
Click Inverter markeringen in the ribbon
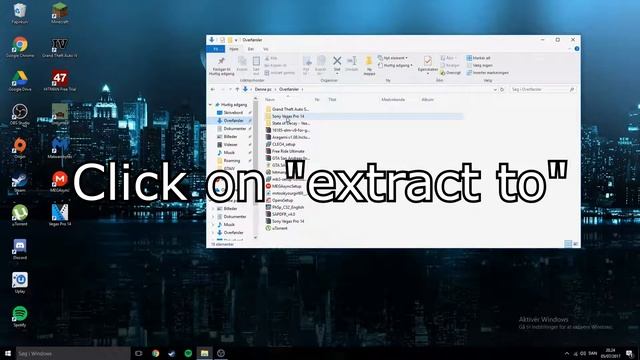coord(488,73)
